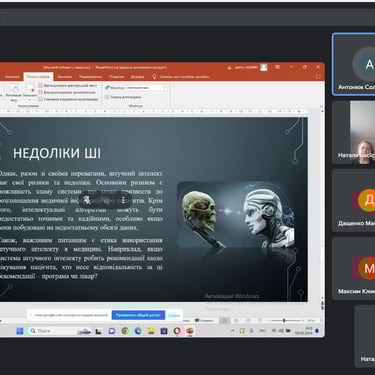Switch to the View ribbon tab
Viewport: 375px width, 375px height.
coord(117,77)
